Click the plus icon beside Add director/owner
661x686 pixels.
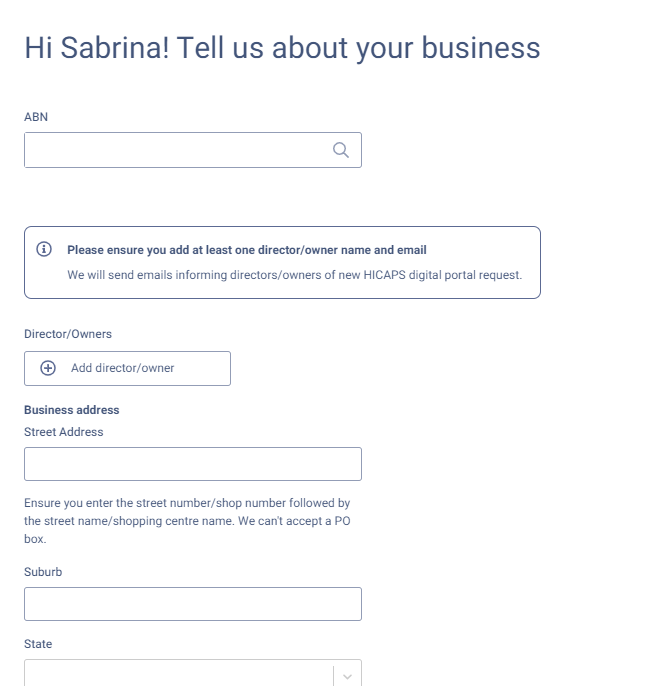pyautogui.click(x=48, y=368)
